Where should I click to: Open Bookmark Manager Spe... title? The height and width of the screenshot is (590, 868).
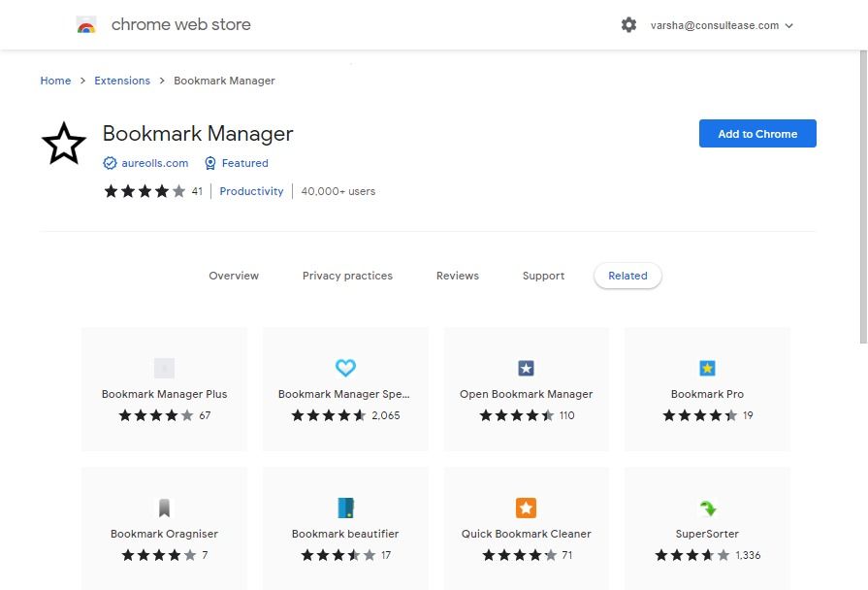[x=343, y=394]
